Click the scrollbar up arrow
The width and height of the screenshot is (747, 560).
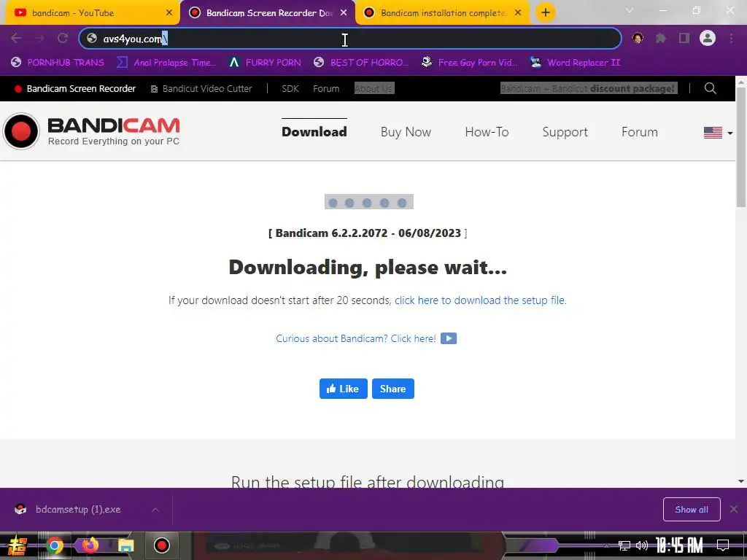tap(741, 82)
